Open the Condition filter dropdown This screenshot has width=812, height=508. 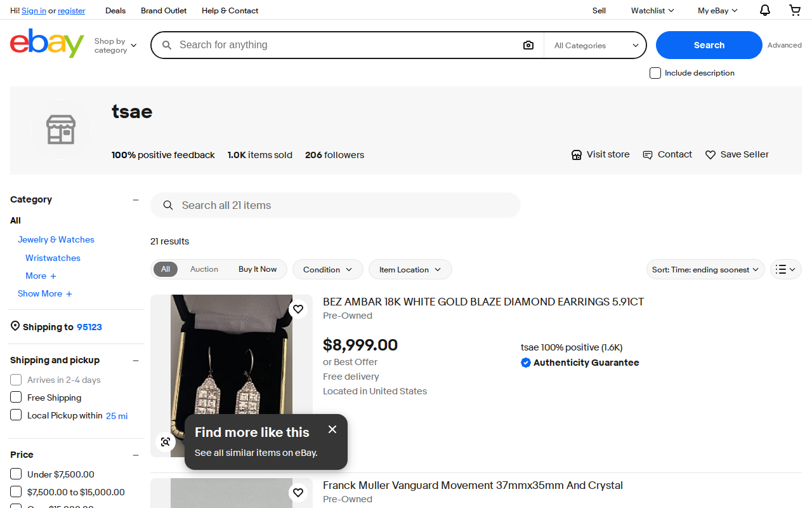327,269
